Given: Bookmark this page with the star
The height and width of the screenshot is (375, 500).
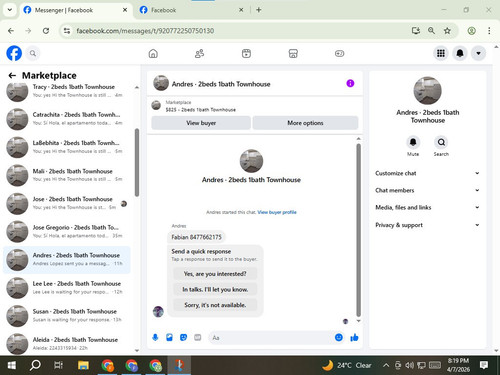Looking at the screenshot, I should [447, 31].
